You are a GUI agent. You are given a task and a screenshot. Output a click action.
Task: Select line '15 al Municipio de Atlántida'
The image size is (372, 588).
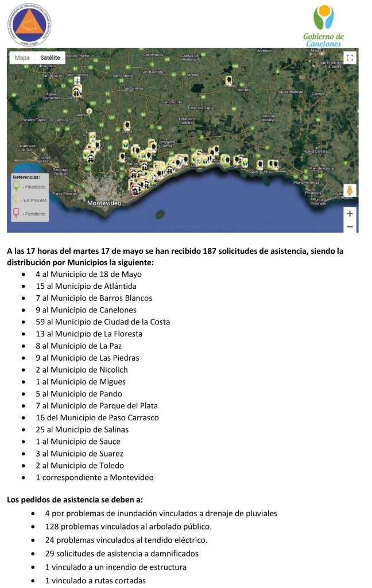(86, 286)
